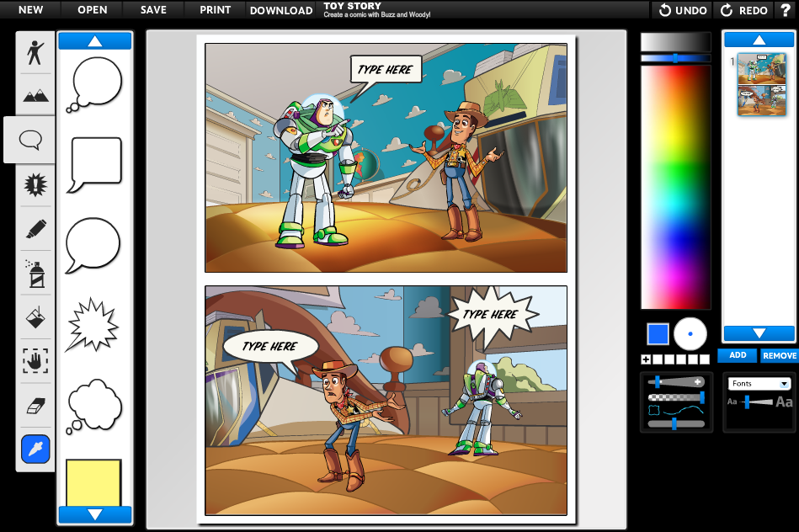Add the thought bubble with small trailing circles

(x=94, y=84)
